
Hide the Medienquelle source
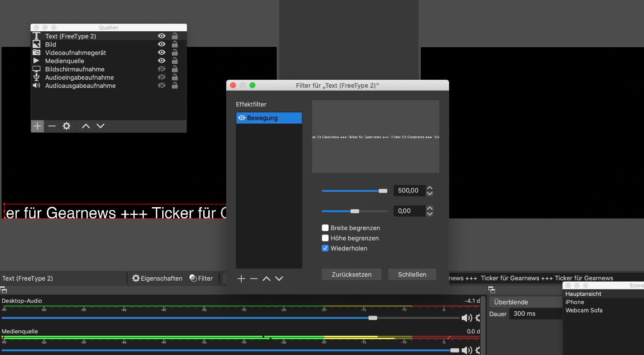[162, 61]
